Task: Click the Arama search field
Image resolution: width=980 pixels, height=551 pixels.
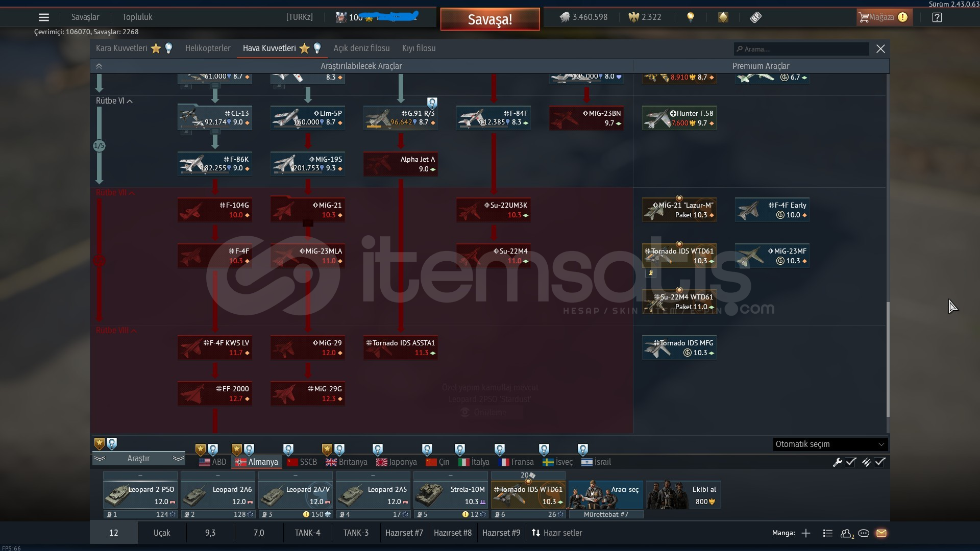Action: tap(801, 49)
